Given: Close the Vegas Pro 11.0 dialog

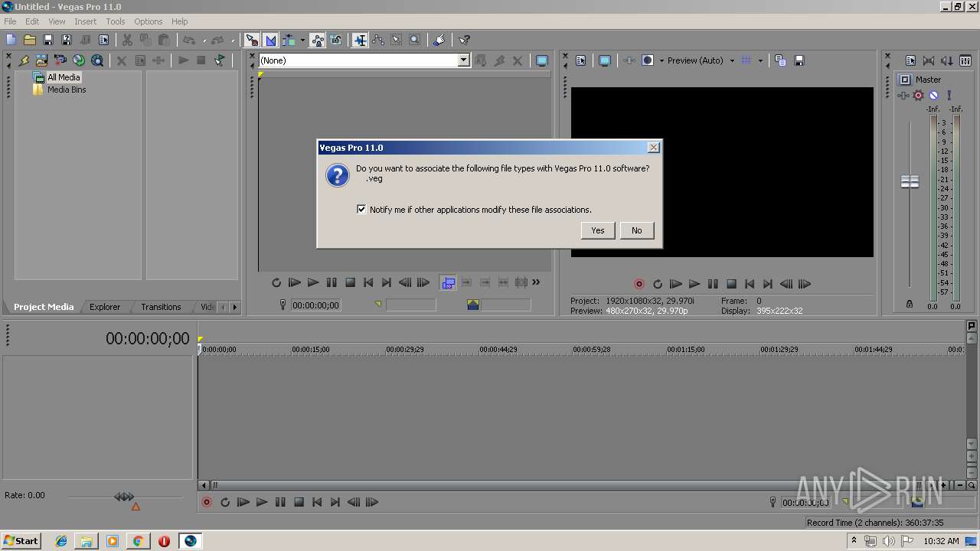Looking at the screenshot, I should pos(653,148).
